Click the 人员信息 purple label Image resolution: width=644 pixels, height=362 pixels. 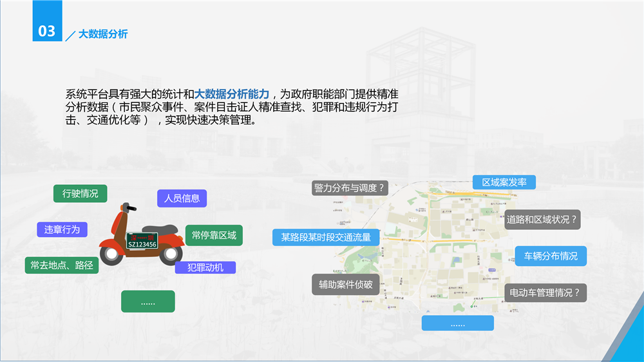182,198
